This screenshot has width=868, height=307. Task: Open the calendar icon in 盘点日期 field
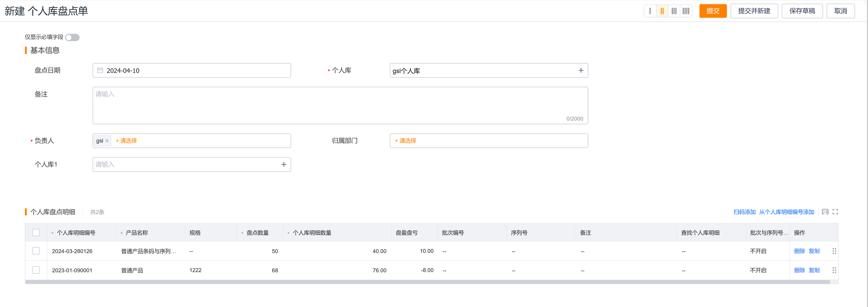[100, 70]
